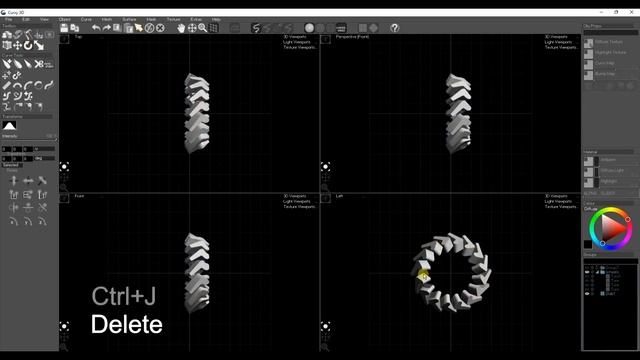The height and width of the screenshot is (360, 640).
Task: Click the S-shaped curve display icon
Action: (x=256, y=28)
